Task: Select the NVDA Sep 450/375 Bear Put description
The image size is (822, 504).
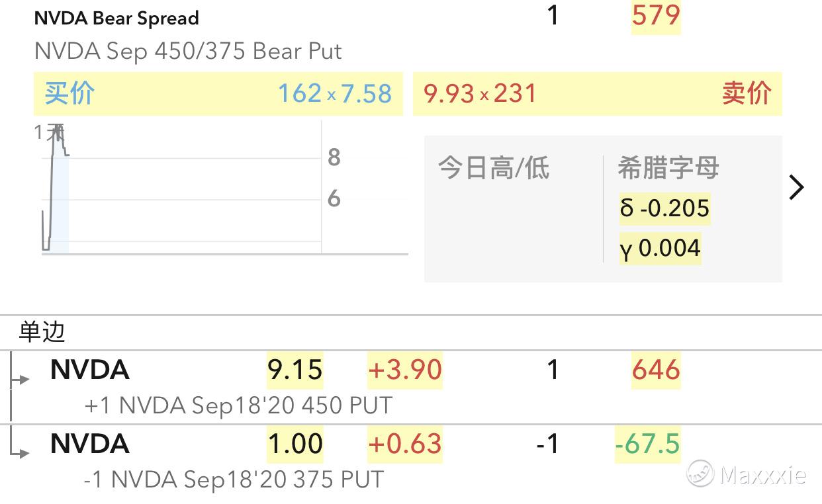Action: [188, 51]
